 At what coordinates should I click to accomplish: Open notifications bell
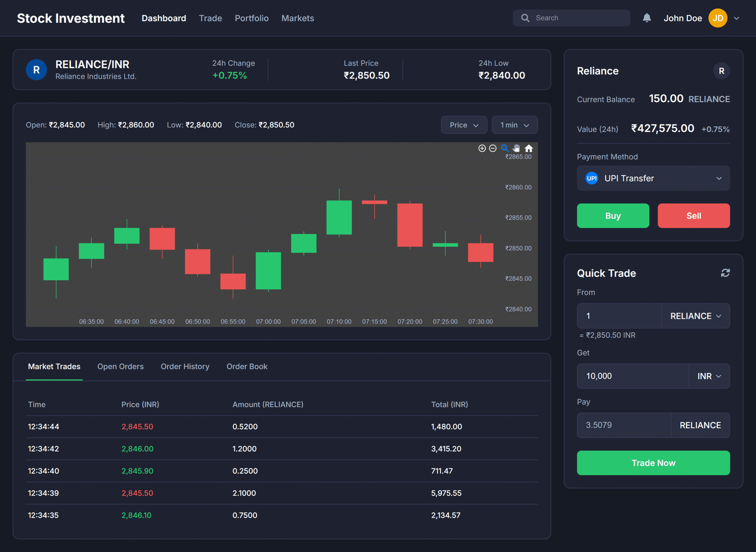coord(647,18)
